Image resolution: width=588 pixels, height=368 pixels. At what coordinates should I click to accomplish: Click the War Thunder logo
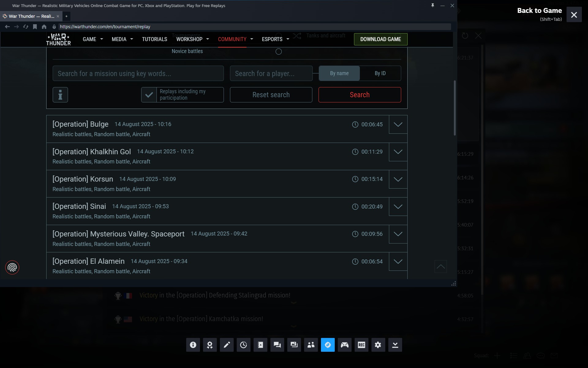(58, 39)
